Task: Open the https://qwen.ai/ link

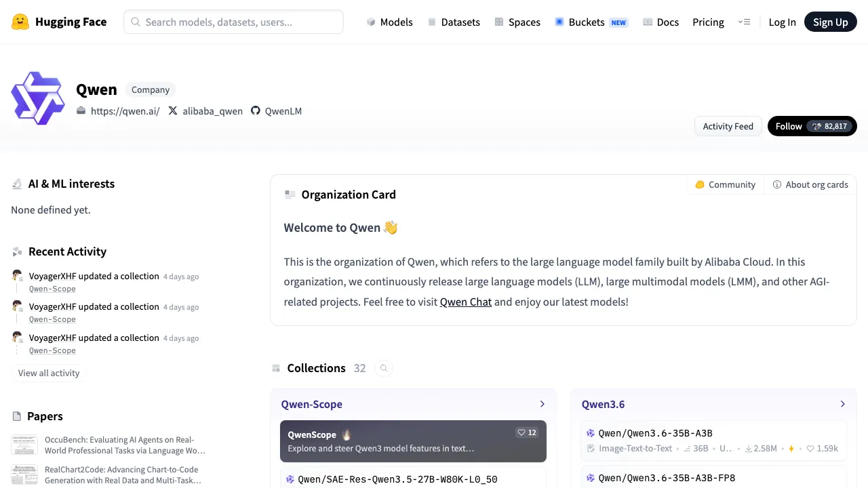Action: point(125,110)
